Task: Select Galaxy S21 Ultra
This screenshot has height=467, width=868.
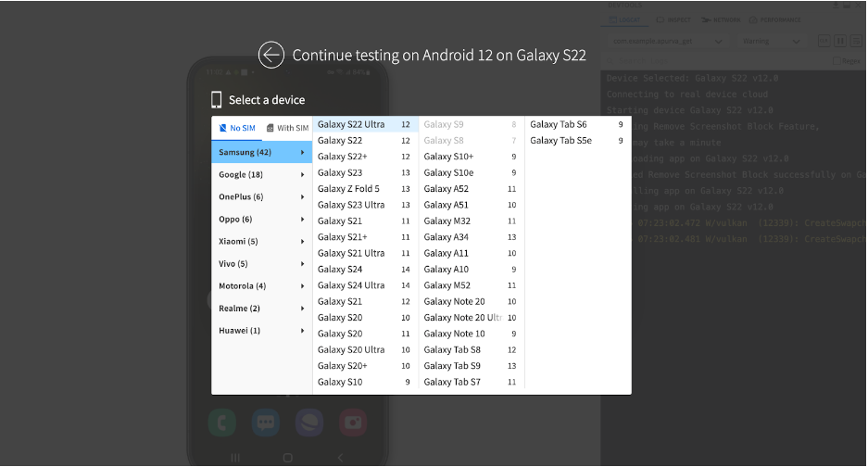Action: pos(365,253)
